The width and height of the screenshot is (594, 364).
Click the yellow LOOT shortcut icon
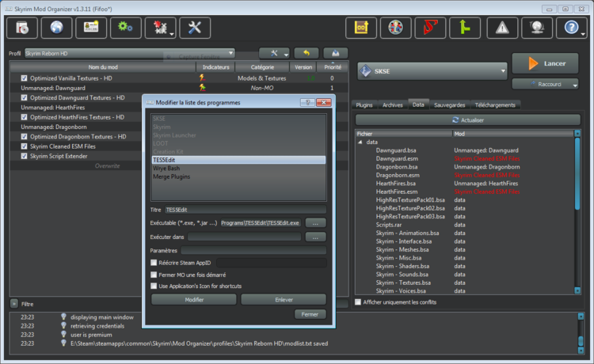[x=361, y=28]
